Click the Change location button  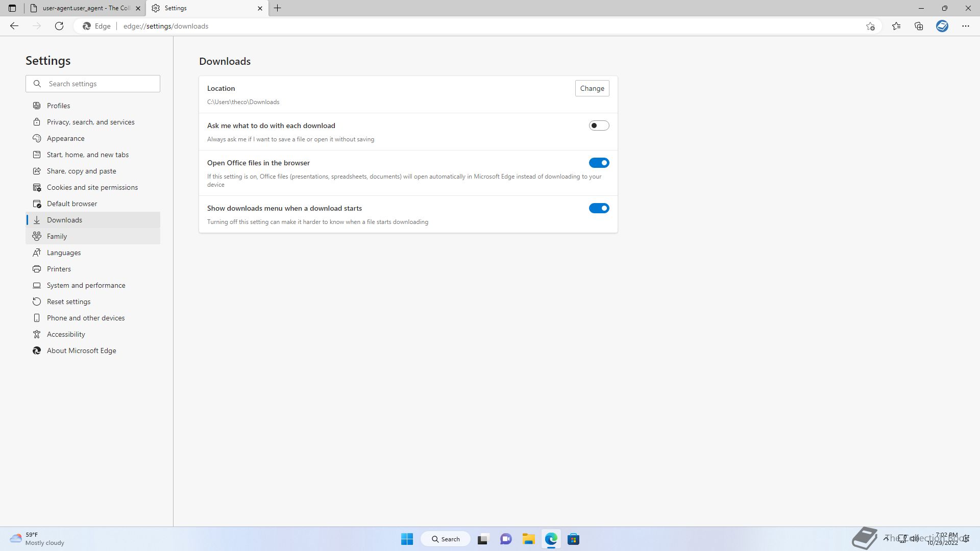[x=592, y=88]
